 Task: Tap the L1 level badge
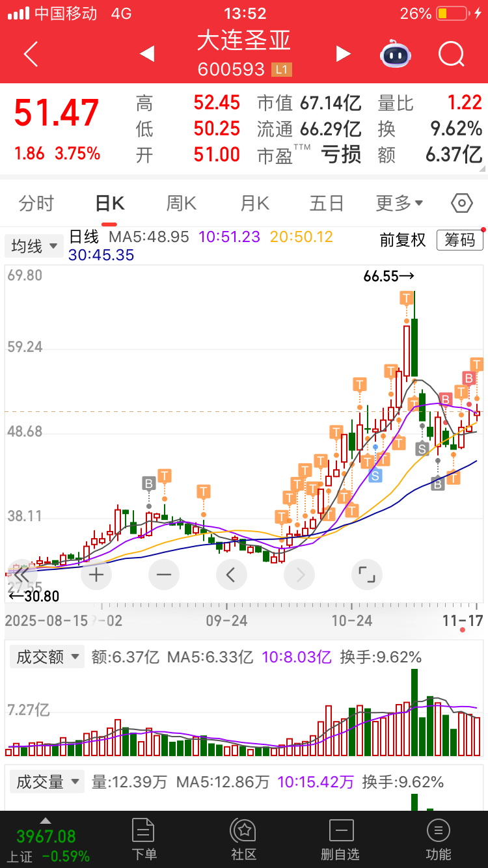281,70
